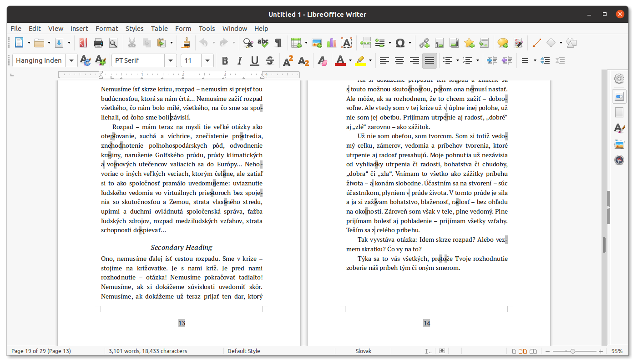Toggle Bold formatting

[x=224, y=61]
